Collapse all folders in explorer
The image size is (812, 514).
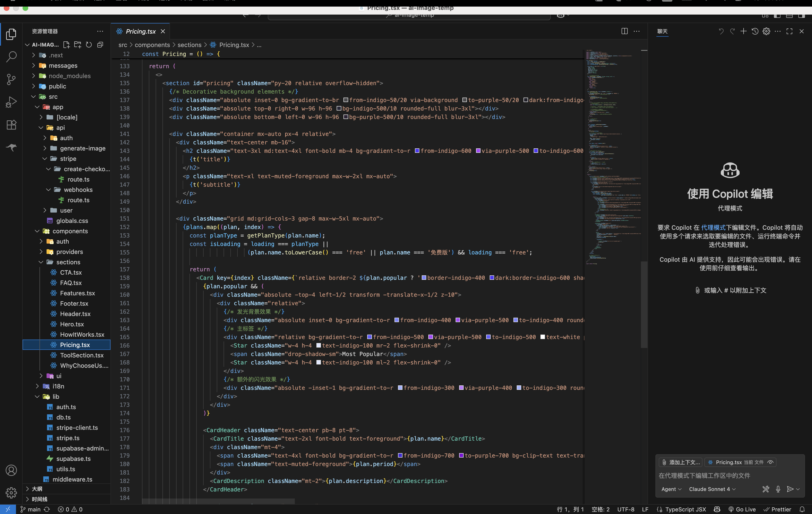click(x=100, y=44)
